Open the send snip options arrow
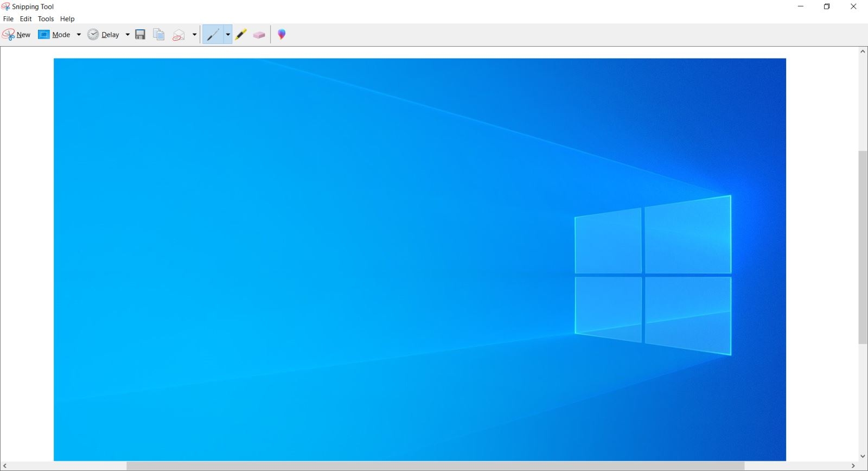The height and width of the screenshot is (471, 868). click(194, 35)
